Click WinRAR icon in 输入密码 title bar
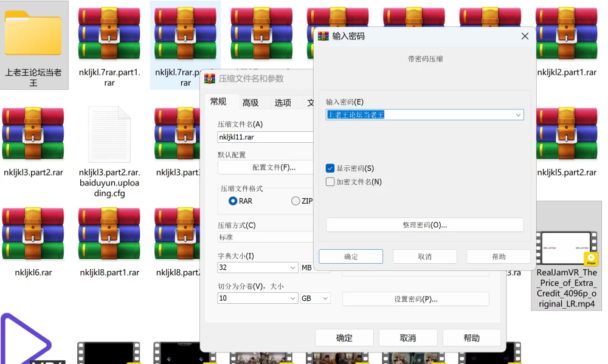 [323, 36]
